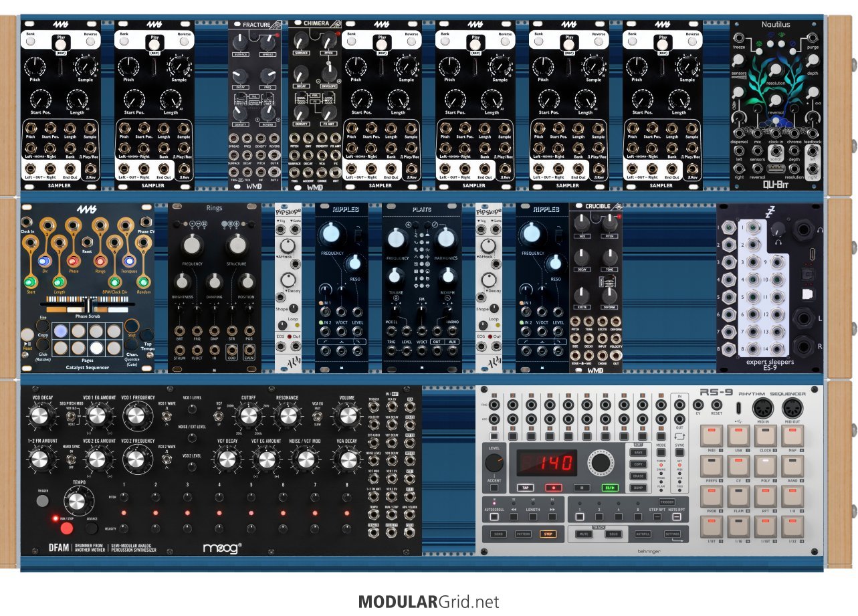The width and height of the screenshot is (858, 616).
Task: Click the NOTE RPT button on RS-9
Action: [677, 516]
